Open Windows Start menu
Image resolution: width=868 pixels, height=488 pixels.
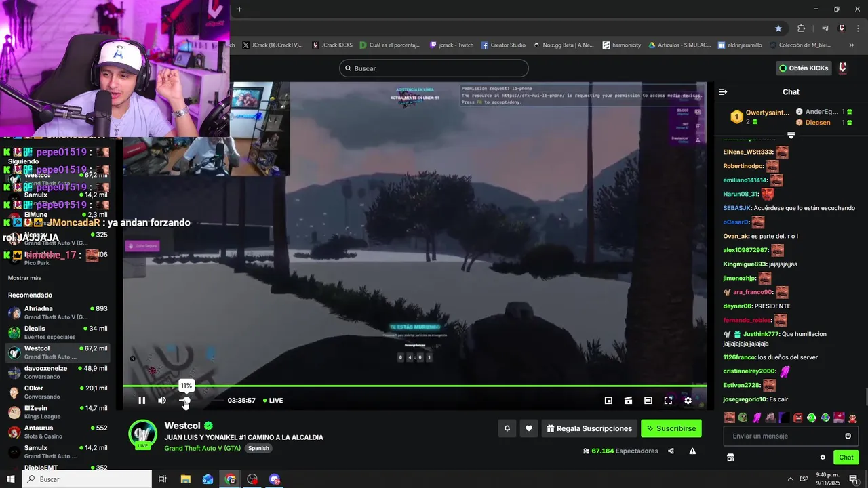coord(10,479)
